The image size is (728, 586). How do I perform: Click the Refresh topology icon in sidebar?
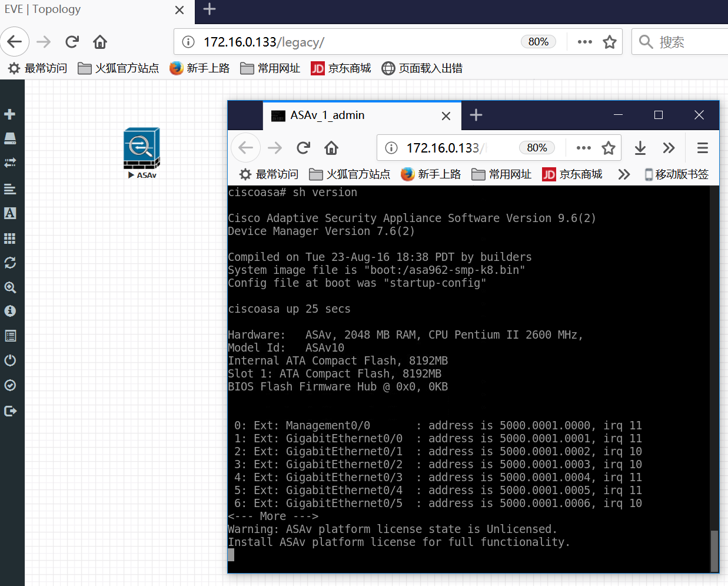point(9,263)
